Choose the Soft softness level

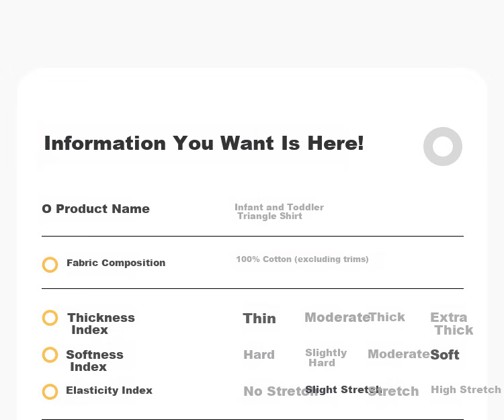(445, 355)
